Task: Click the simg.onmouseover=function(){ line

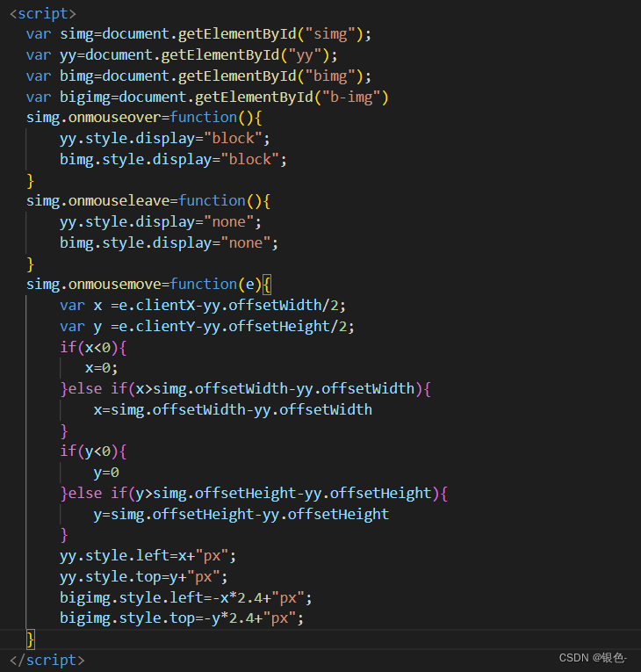Action: coord(144,118)
